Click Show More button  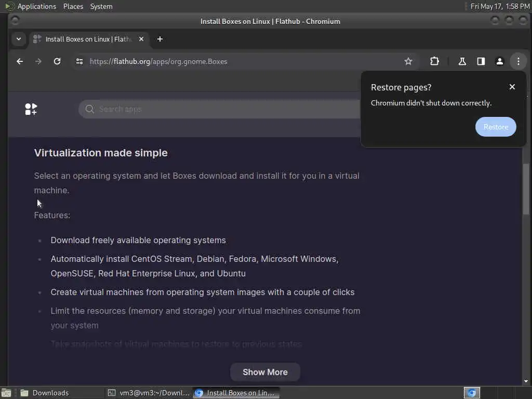pyautogui.click(x=265, y=372)
